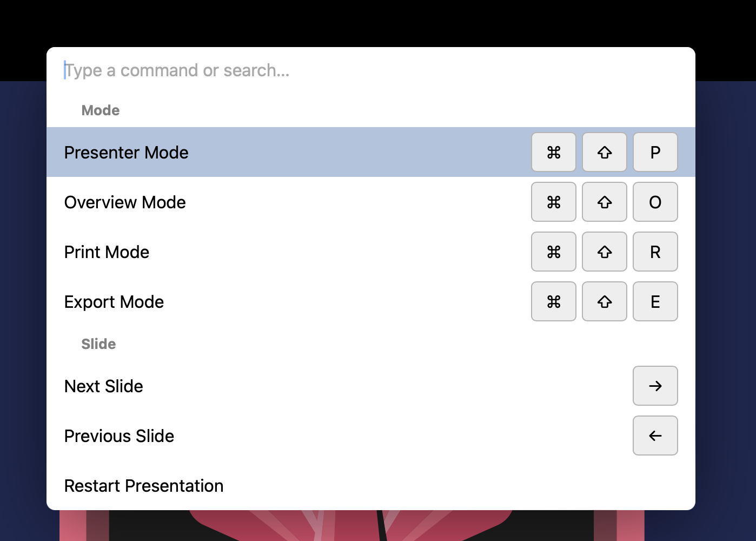Click the right-arrow badge next to Next Slide
The height and width of the screenshot is (541, 756).
(x=655, y=386)
